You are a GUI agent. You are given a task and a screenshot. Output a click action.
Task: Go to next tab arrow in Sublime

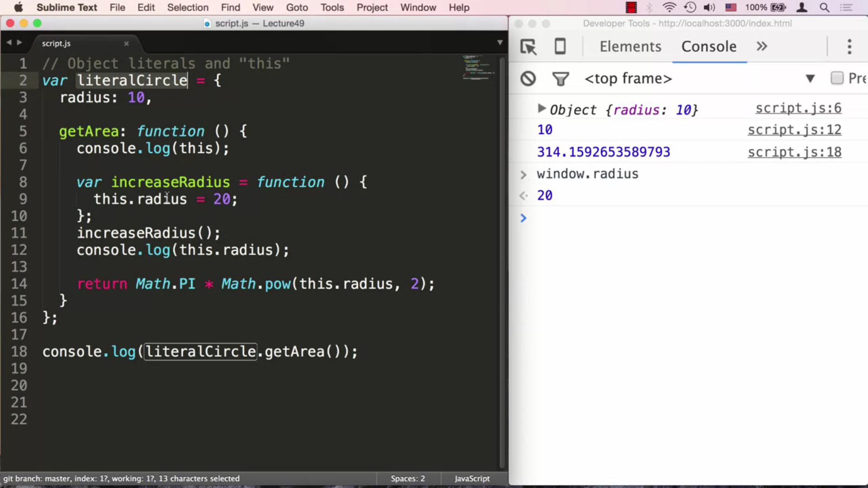[x=19, y=42]
